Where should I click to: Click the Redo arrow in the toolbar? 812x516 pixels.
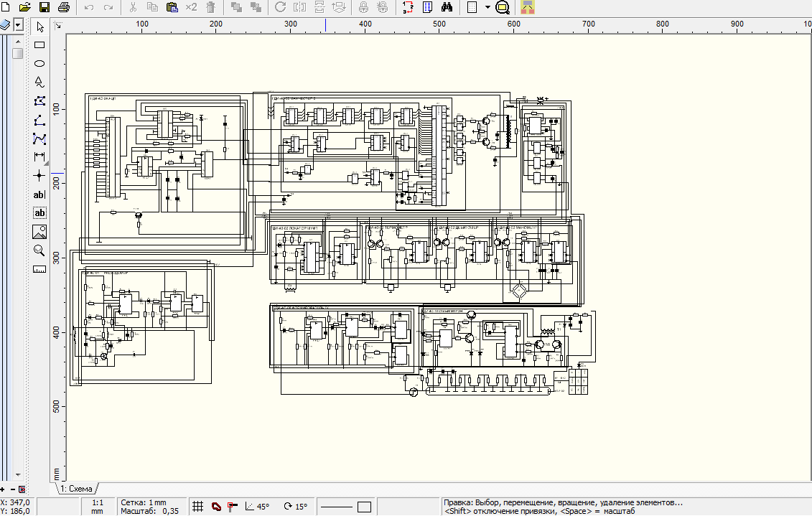tap(108, 7)
